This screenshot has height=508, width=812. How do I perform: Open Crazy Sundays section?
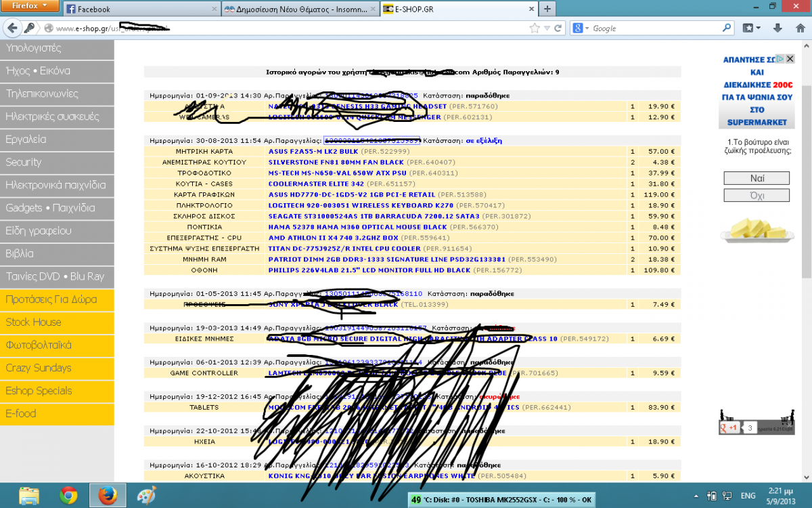pyautogui.click(x=57, y=368)
